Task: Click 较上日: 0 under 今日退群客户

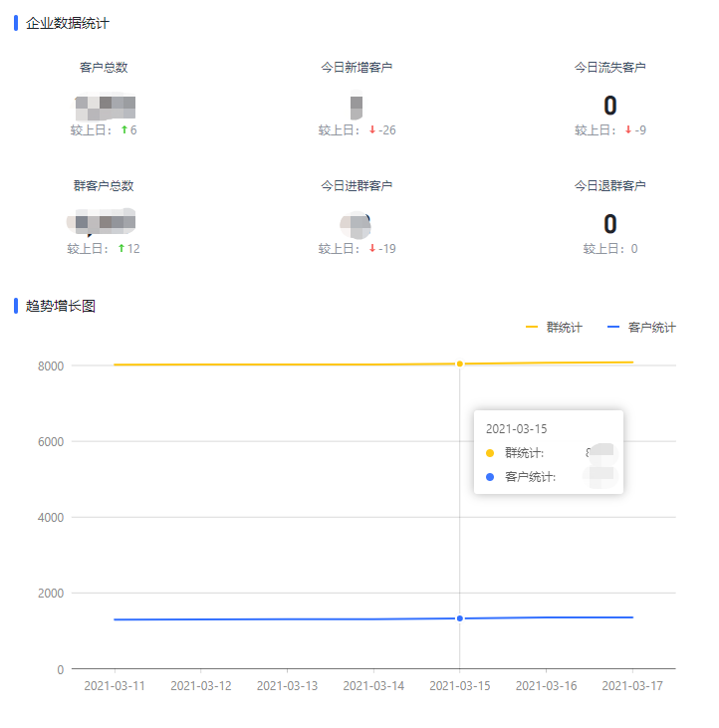Action: click(x=610, y=249)
